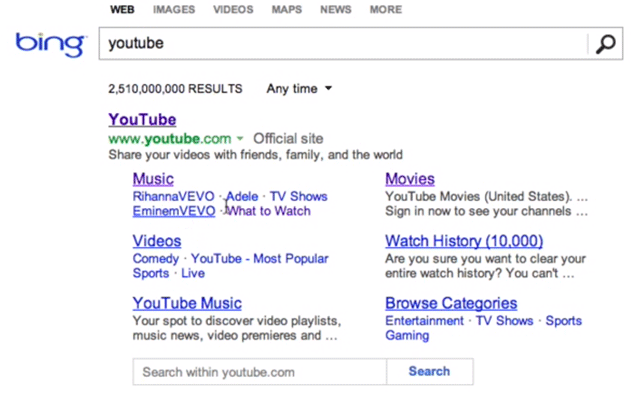The height and width of the screenshot is (395, 640).
Task: Open TV Shows link under Music
Action: pyautogui.click(x=298, y=196)
